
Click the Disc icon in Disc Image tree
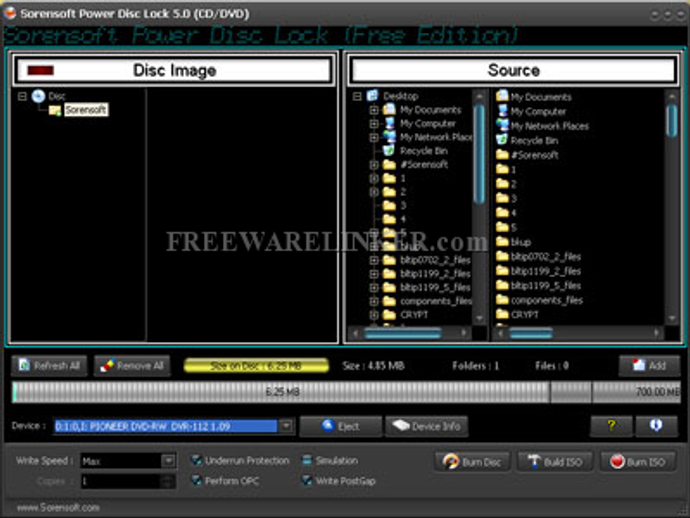(39, 96)
